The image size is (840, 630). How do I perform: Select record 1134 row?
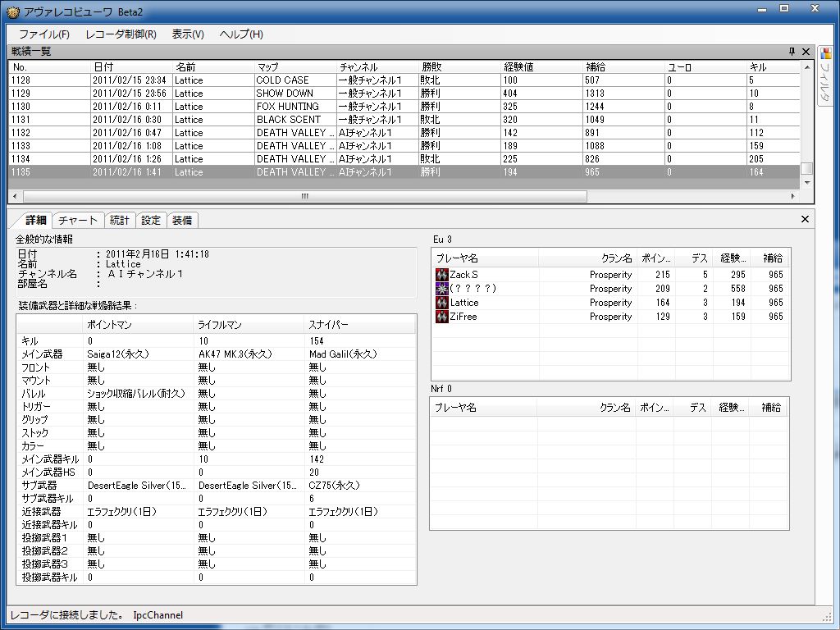pos(404,159)
